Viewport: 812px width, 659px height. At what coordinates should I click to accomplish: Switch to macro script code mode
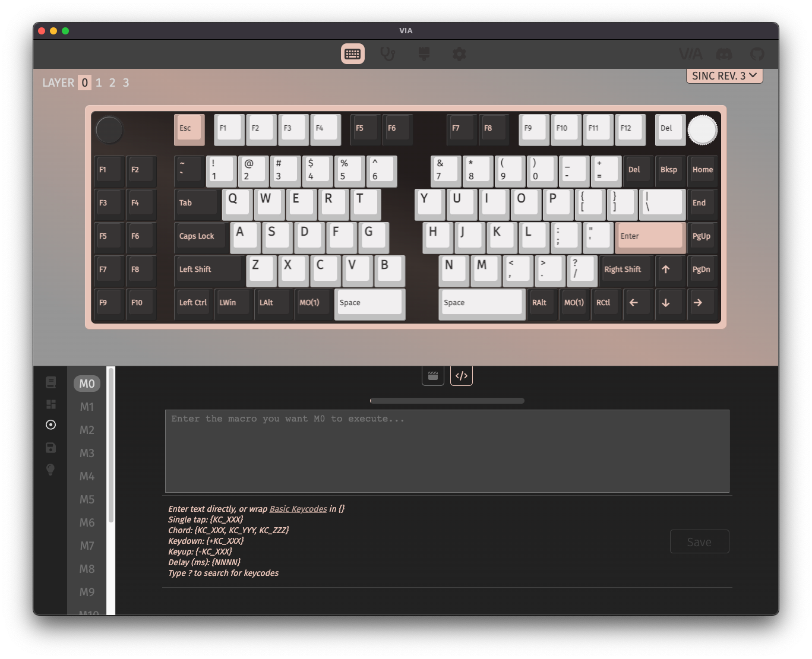pos(462,376)
